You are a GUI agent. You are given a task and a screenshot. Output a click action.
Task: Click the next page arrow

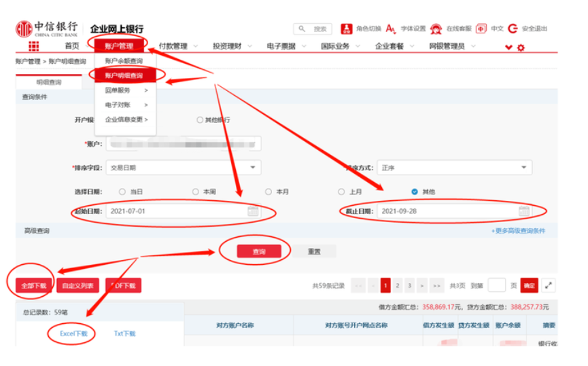coord(422,285)
